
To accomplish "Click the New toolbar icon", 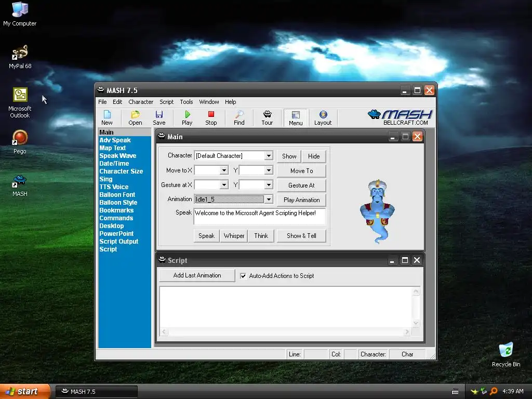I will 107,118.
